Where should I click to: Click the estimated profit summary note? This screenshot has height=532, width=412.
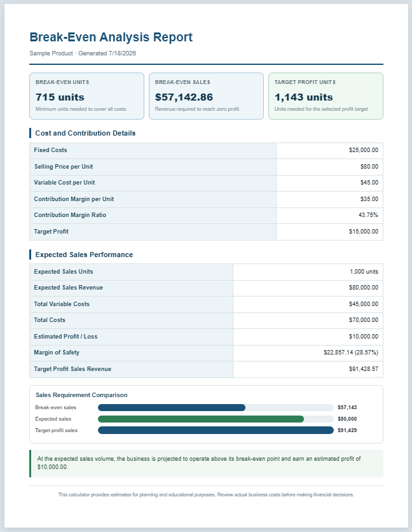point(206,463)
